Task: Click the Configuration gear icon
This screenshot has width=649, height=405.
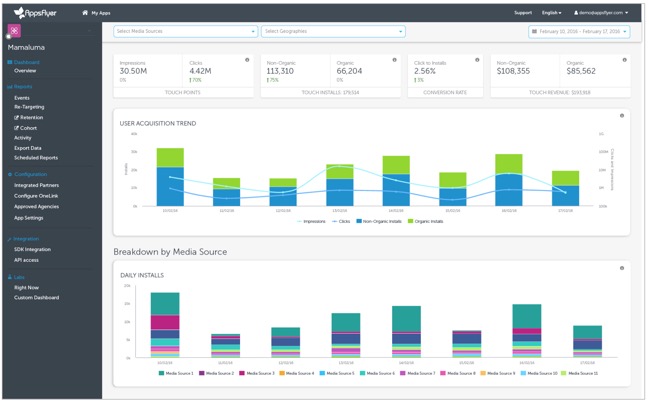Action: (10, 174)
